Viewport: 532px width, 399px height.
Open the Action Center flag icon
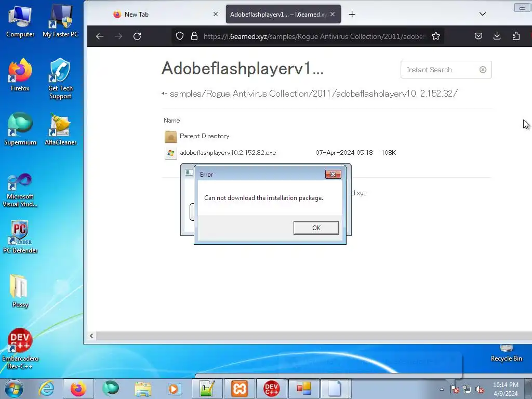(x=455, y=389)
